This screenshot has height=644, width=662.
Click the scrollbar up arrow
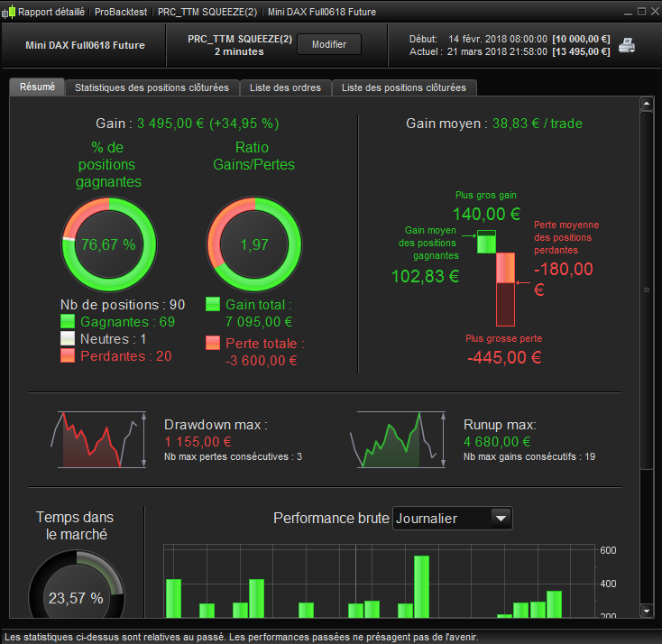tap(647, 104)
